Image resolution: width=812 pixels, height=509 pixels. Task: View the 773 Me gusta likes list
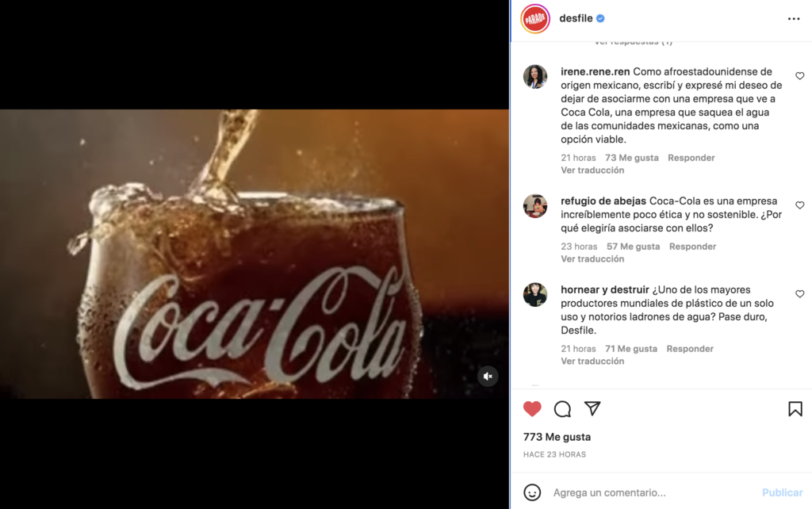[x=557, y=437]
